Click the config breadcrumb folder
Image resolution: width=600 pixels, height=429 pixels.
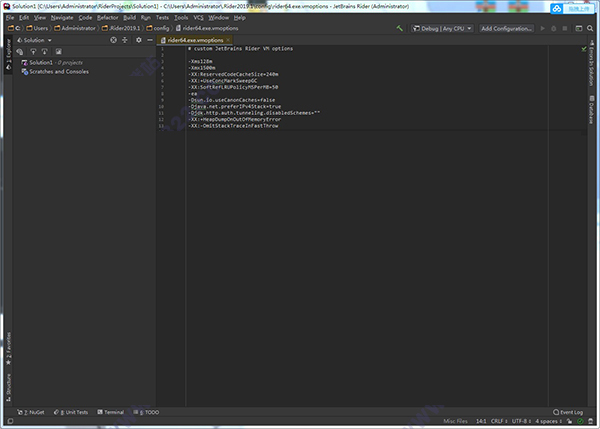pyautogui.click(x=158, y=28)
